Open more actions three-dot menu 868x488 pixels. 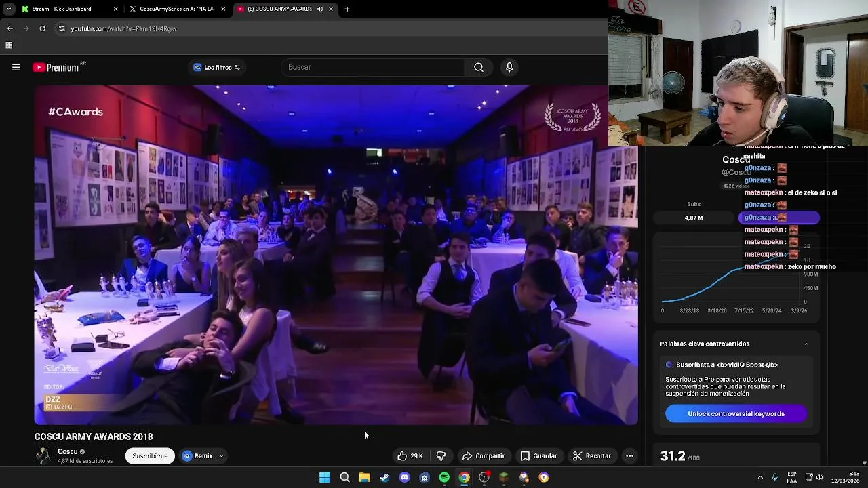click(629, 456)
